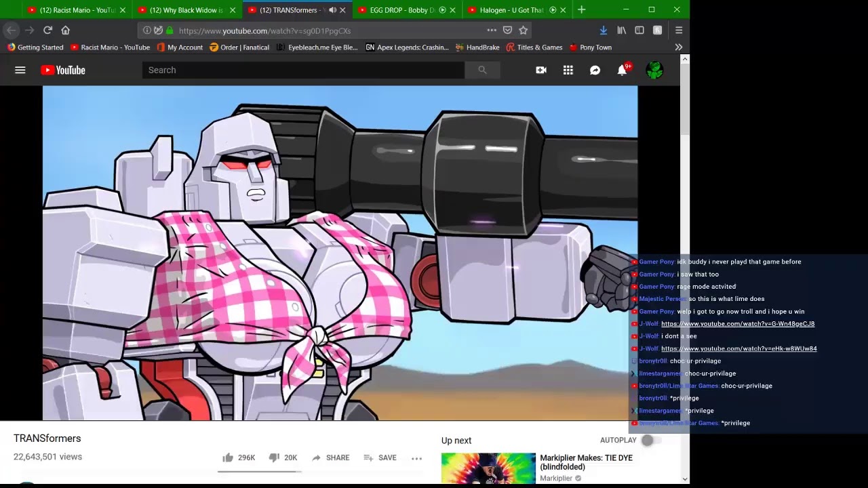This screenshot has width=868, height=488.
Task: Dislike the video with thumbs down
Action: [283, 457]
